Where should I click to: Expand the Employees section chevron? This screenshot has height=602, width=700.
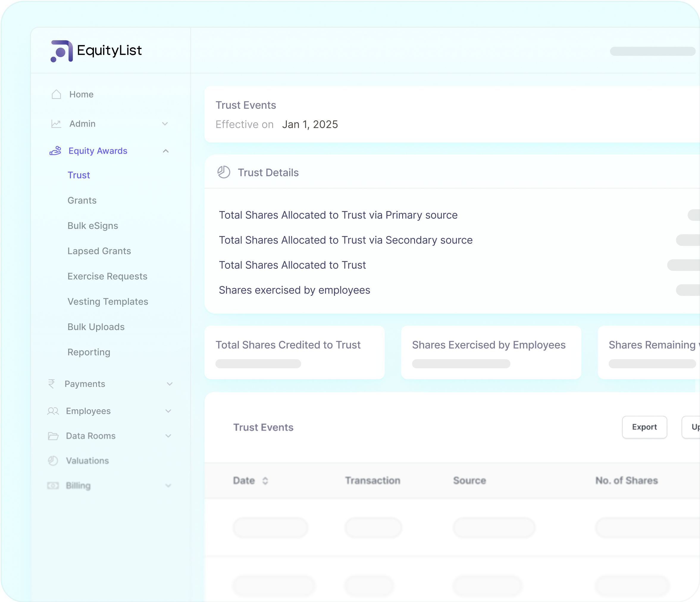(168, 411)
